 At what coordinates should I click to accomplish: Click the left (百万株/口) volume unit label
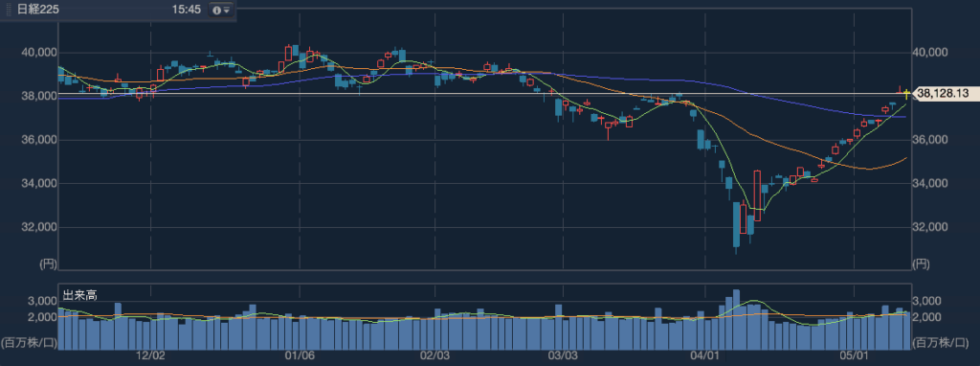pos(29,342)
